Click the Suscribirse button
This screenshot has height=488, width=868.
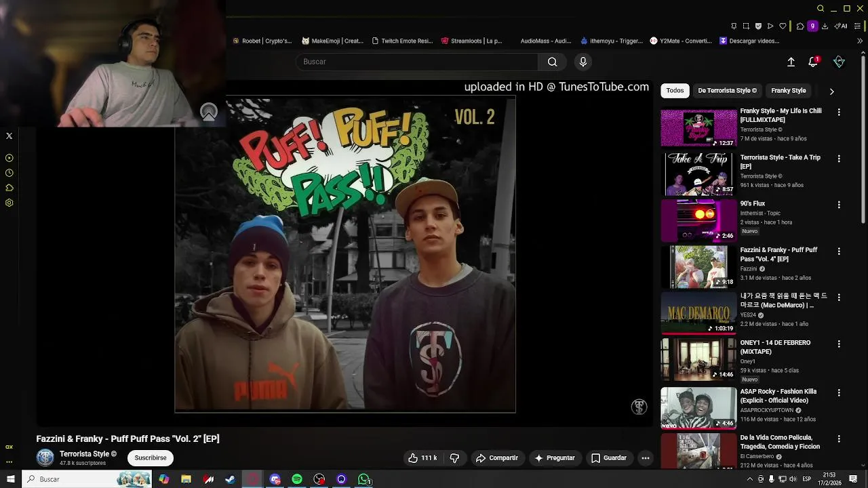coord(151,458)
